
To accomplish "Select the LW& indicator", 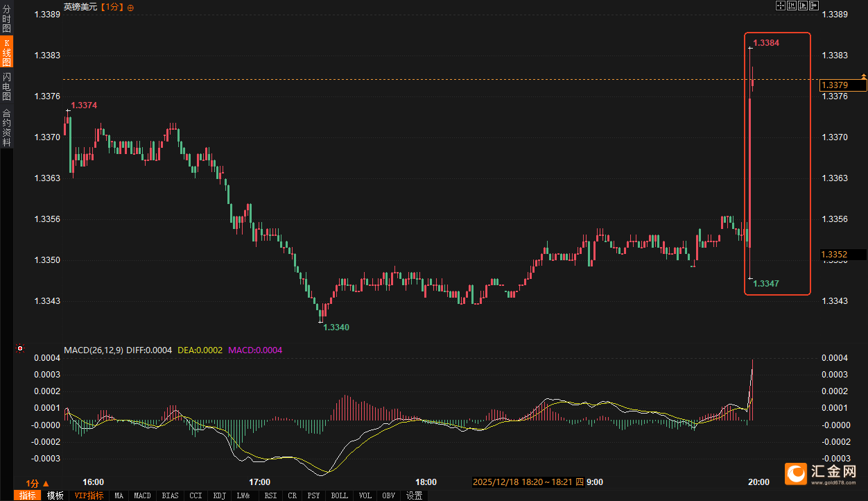I will click(x=243, y=495).
